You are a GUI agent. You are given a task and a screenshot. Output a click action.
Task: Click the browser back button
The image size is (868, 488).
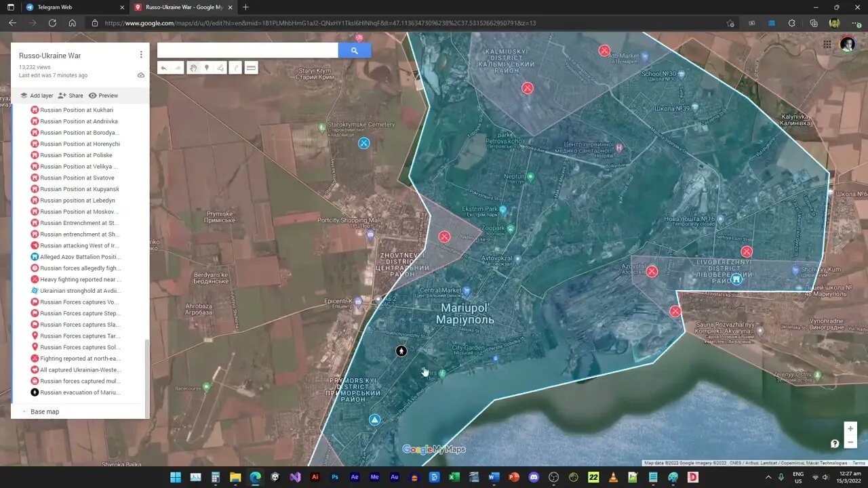[x=12, y=22]
